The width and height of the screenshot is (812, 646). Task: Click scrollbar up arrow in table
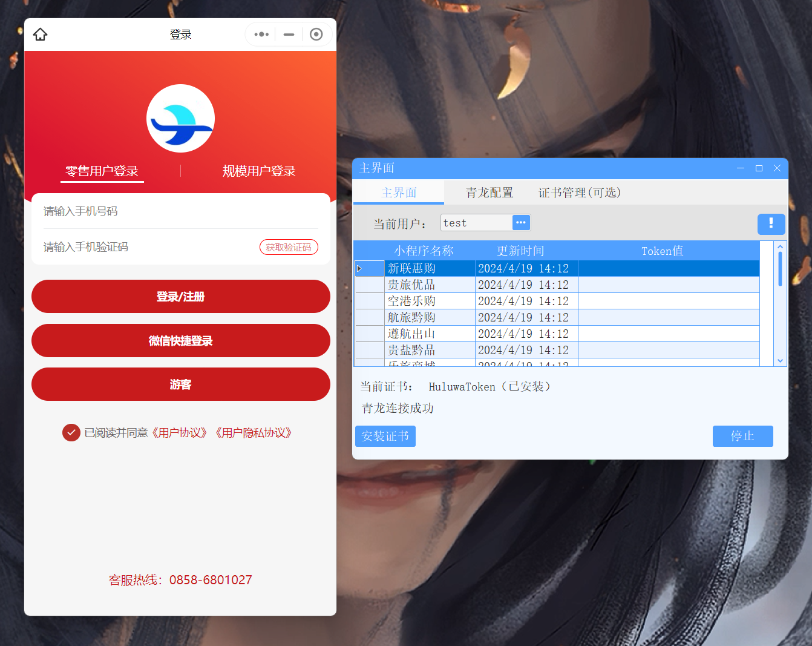click(x=781, y=246)
